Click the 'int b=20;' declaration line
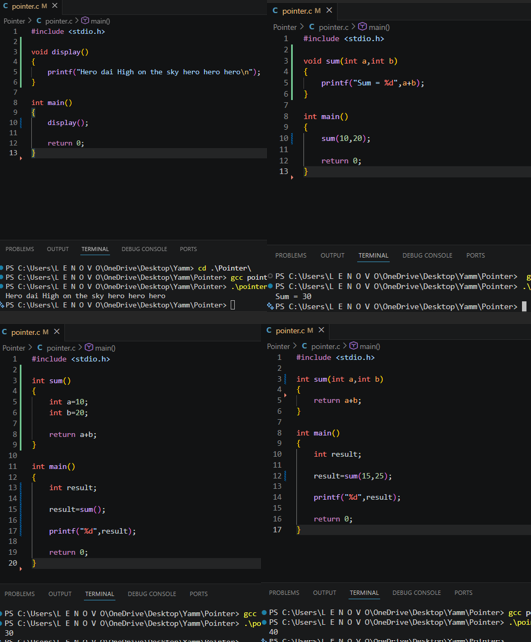 68,413
